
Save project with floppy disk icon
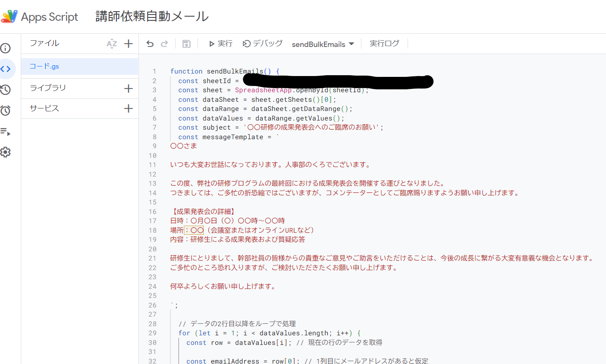[x=186, y=44]
